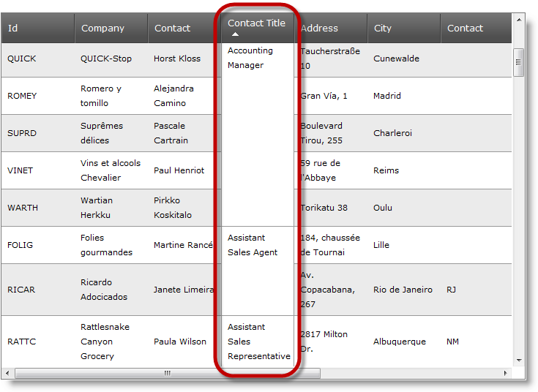Select the ROMEY id cell
The width and height of the screenshot is (538, 392).
[x=38, y=96]
